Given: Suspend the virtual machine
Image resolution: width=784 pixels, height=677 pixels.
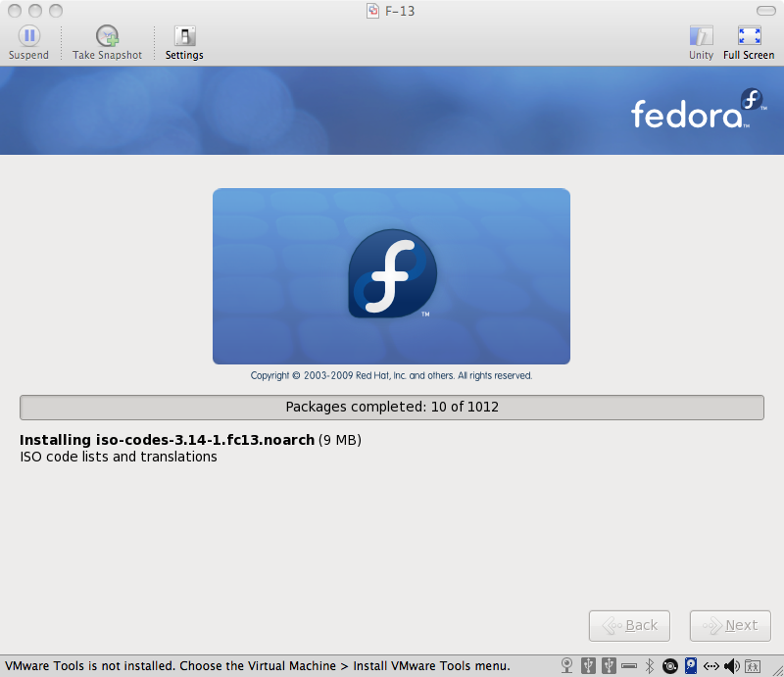Looking at the screenshot, I should tap(28, 39).
